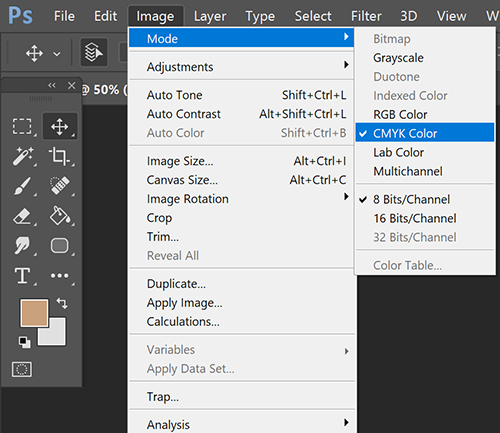Click the Auto-Select layers icon in options bar
This screenshot has width=500, height=433.
[x=94, y=52]
